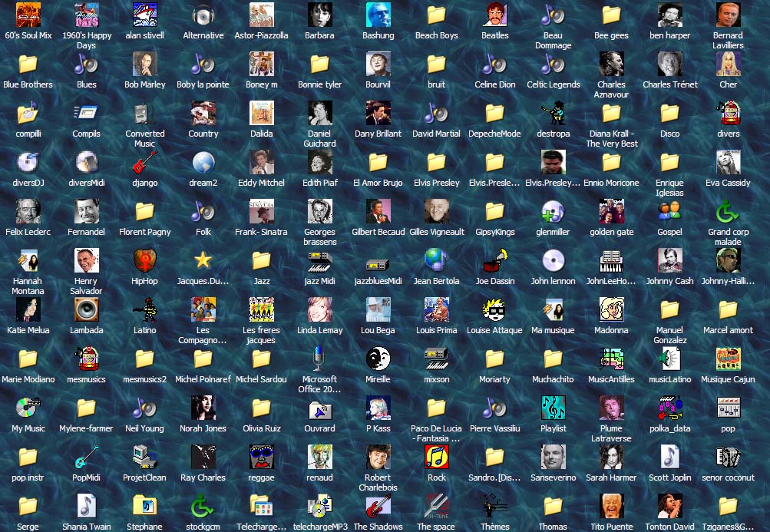The image size is (770, 532).
Task: Select the MusicAntilles icon
Action: 611,359
